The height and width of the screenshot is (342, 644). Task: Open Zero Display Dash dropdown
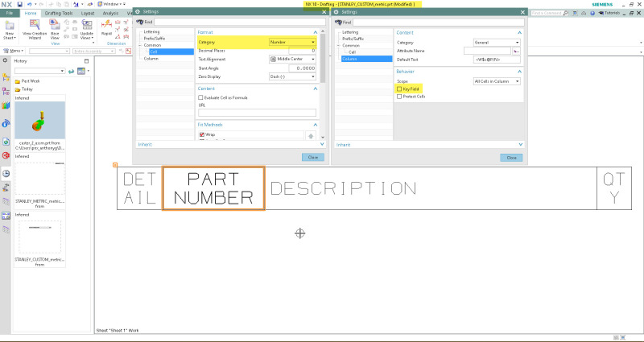coord(292,76)
